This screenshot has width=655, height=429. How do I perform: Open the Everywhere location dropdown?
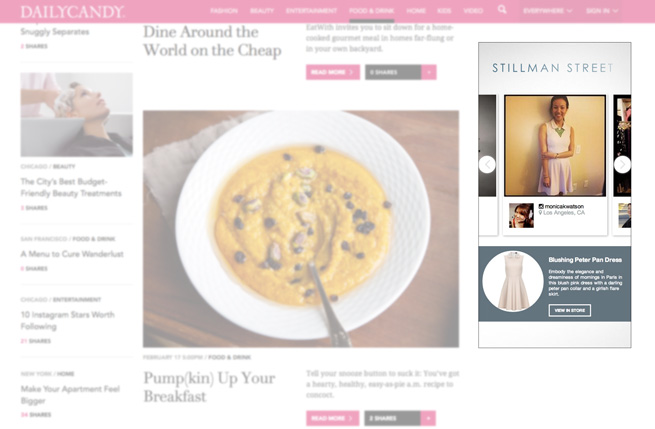(547, 11)
